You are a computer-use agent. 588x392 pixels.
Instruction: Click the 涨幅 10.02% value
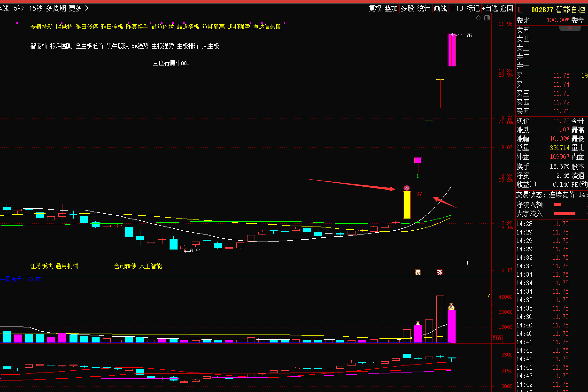click(560, 139)
